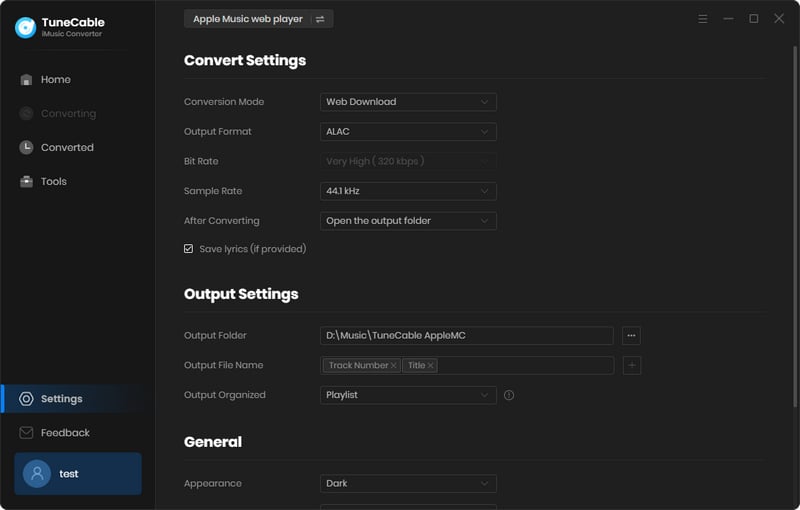800x510 pixels.
Task: Open Converted in the sidebar
Action: coord(78,147)
